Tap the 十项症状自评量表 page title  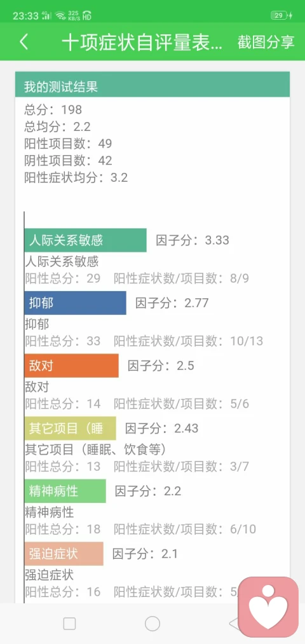point(142,43)
